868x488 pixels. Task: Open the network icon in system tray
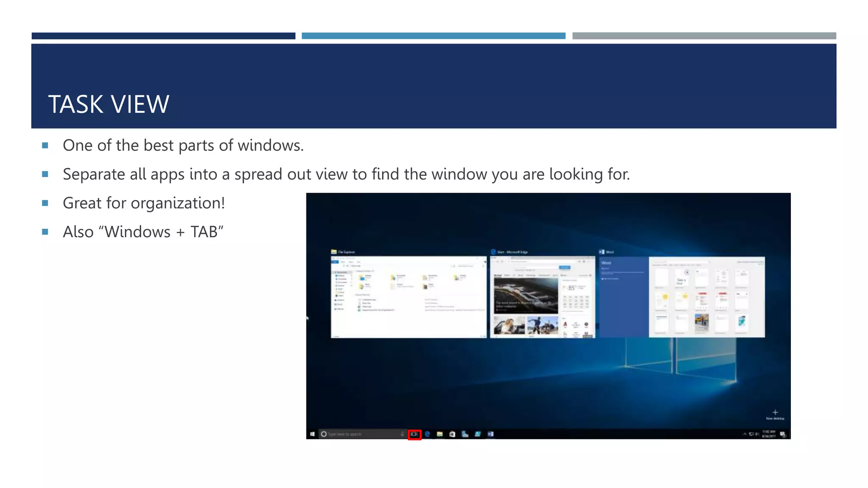click(751, 434)
